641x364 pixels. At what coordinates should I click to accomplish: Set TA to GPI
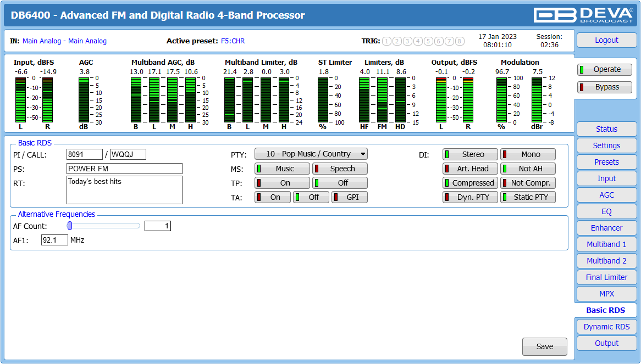coord(349,197)
